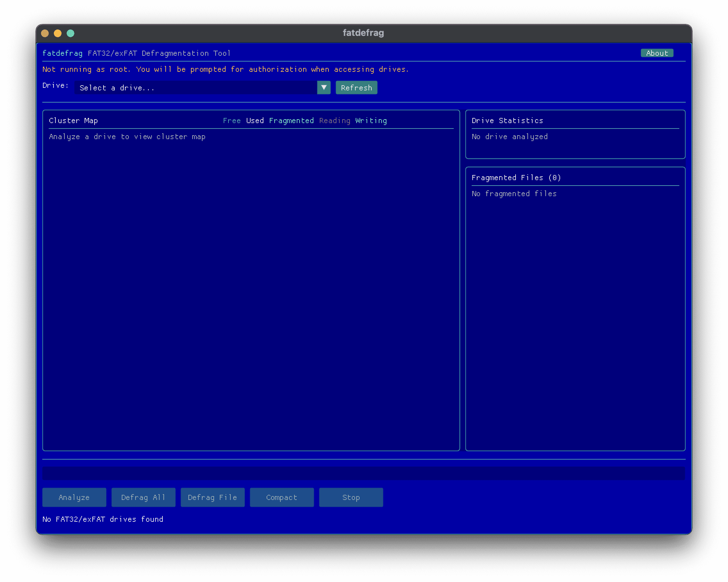728x582 pixels.
Task: Click the Fragmented legend label
Action: click(291, 121)
